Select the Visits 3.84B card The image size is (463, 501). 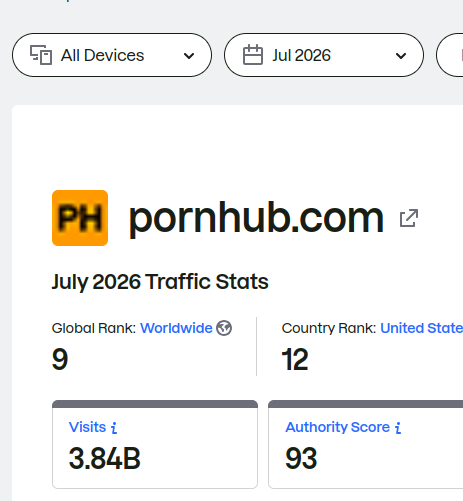coord(155,444)
